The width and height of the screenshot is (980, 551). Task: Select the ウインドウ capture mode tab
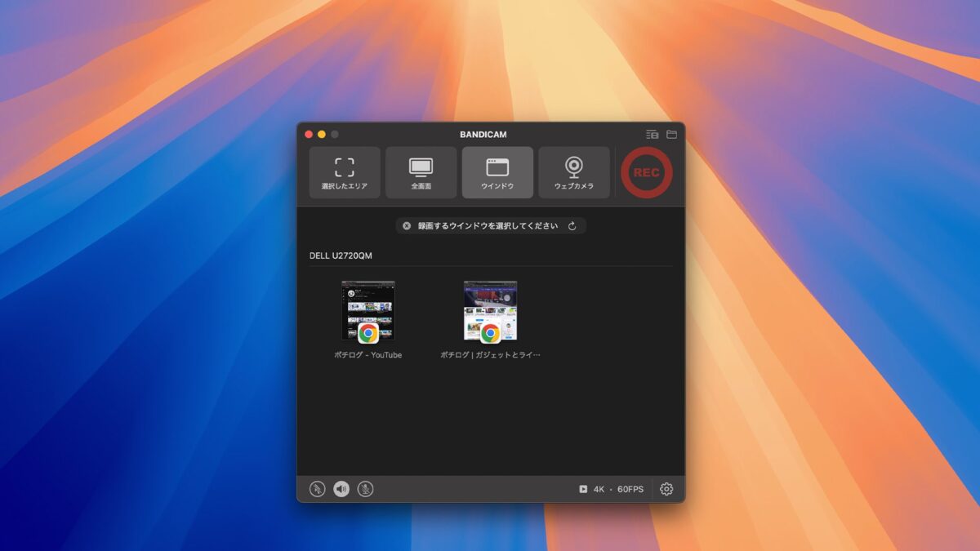coord(497,172)
